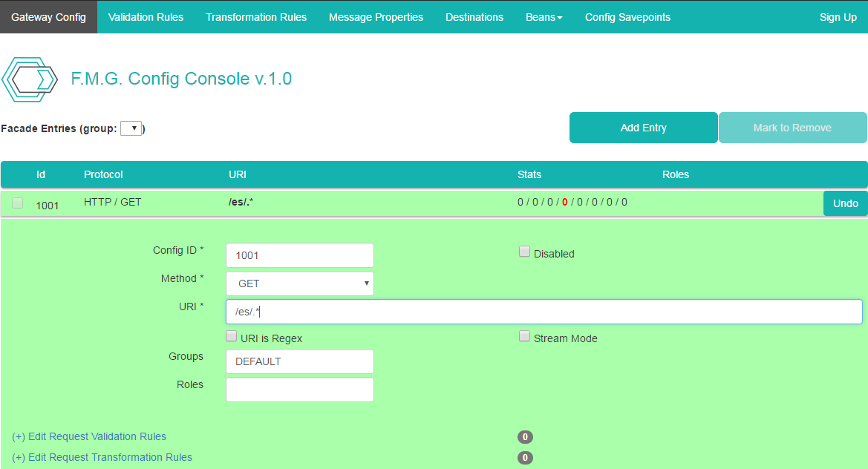
Task: Click the F.M.G. hexagon logo icon
Action: pos(30,79)
